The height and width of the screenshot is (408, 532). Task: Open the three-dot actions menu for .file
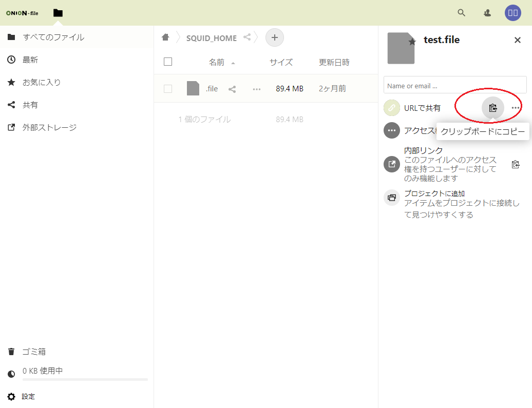[257, 89]
